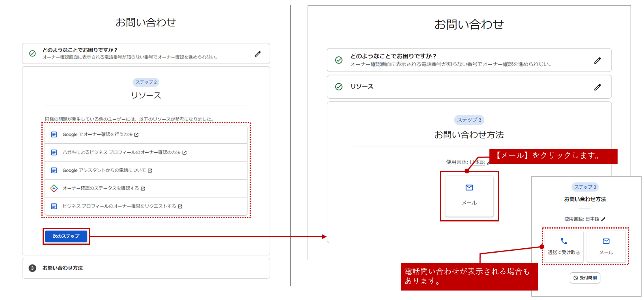Open ハガキによるビジネスプロフィールのオーナー確認の方法 resource
This screenshot has height=300, width=644.
pos(121,152)
